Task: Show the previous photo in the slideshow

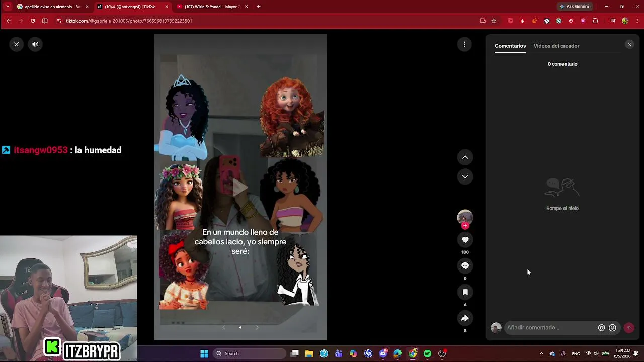Action: point(224,327)
